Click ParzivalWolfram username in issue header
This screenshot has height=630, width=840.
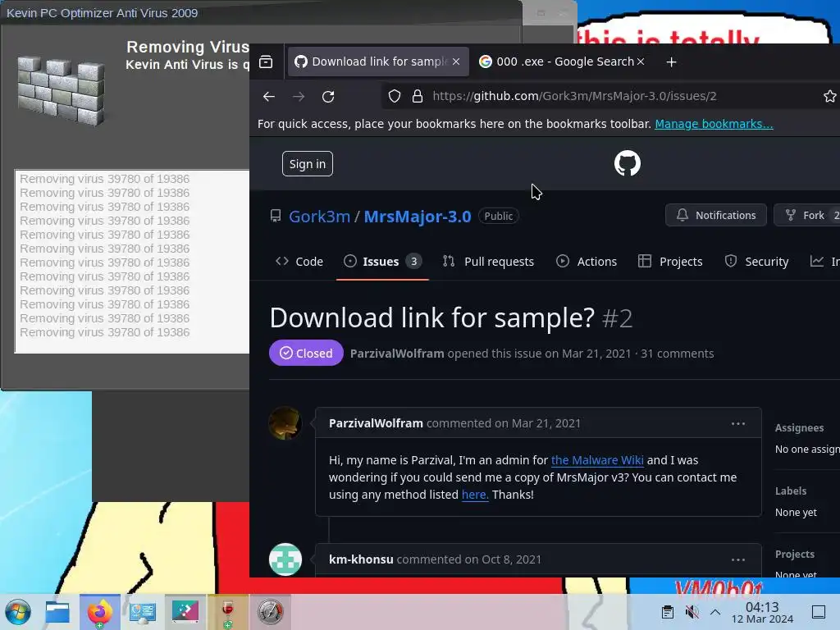(x=397, y=354)
